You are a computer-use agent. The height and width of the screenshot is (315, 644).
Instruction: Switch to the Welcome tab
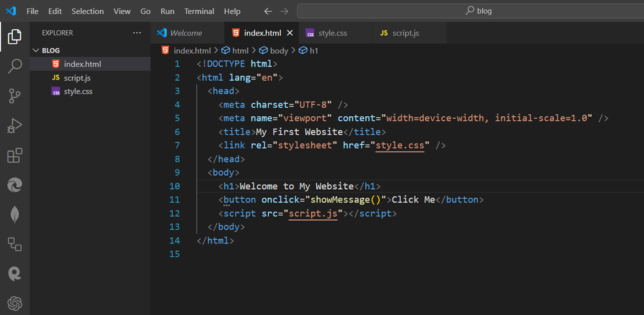[188, 33]
